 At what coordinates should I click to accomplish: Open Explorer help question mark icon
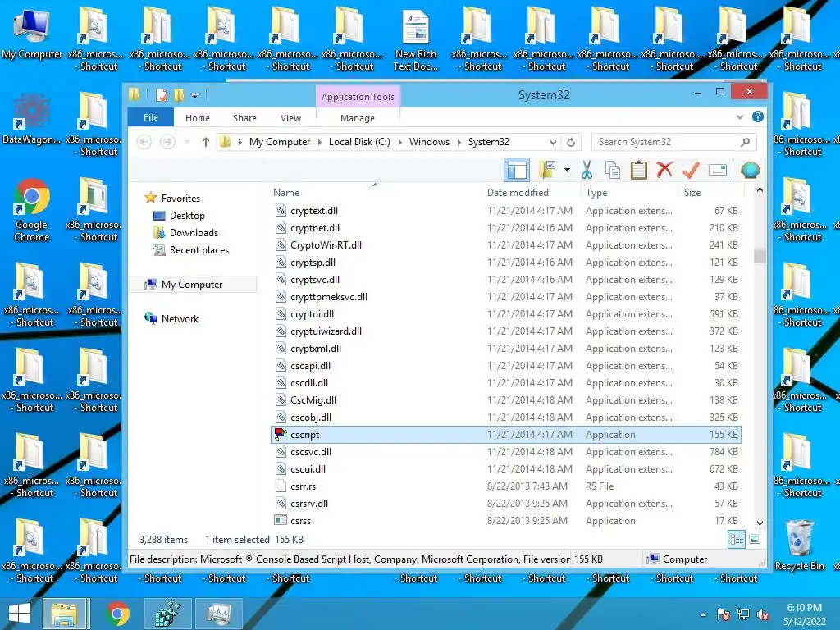757,116
